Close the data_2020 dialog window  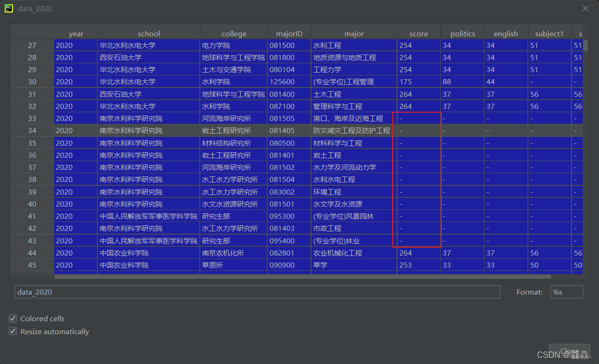coord(586,8)
